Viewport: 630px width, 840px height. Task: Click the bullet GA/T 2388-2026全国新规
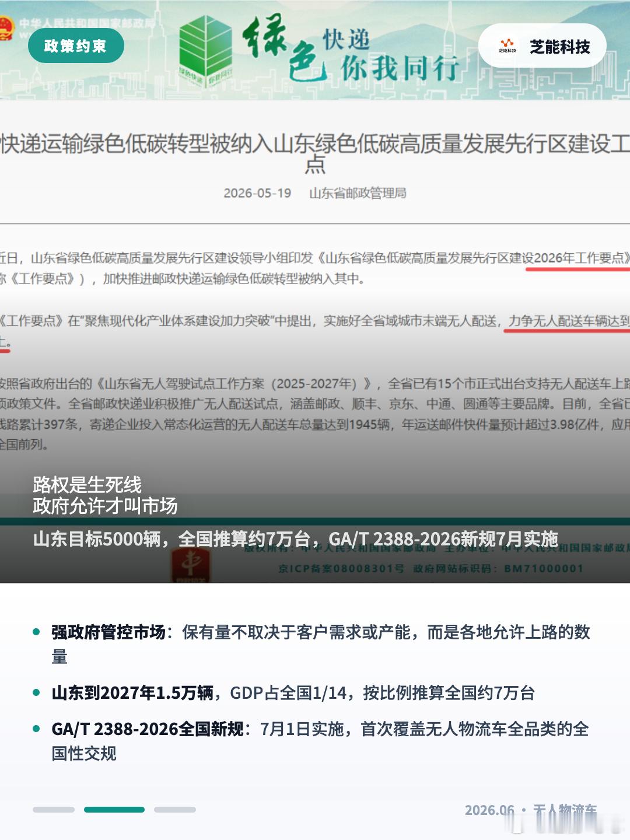click(x=320, y=741)
